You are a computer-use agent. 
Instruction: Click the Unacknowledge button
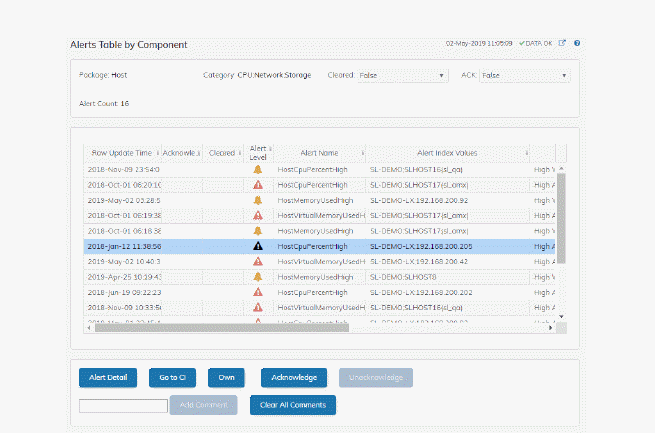[x=376, y=377]
